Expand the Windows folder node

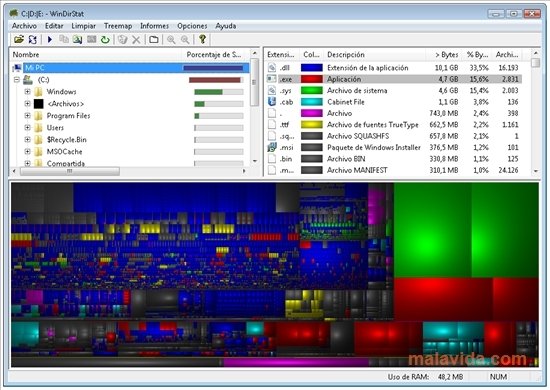click(27, 92)
